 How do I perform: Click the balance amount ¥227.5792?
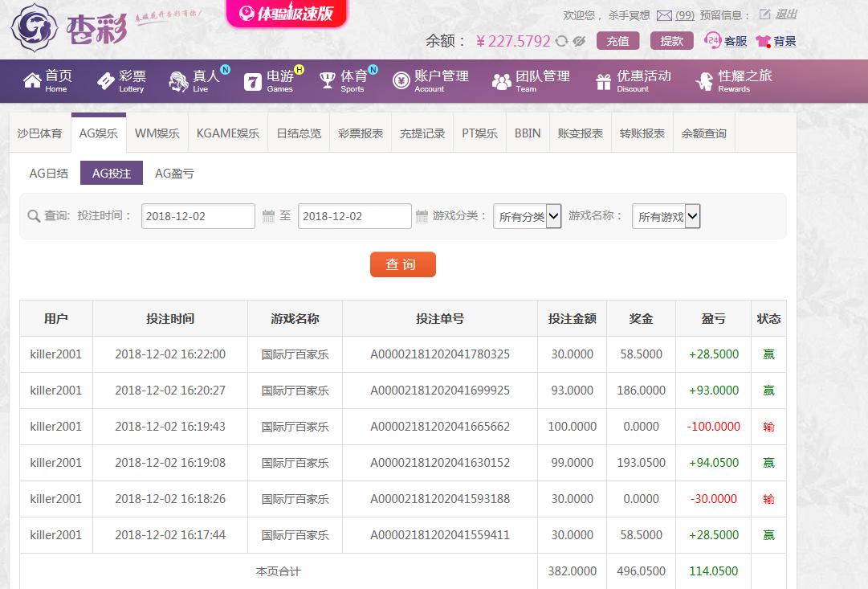513,41
